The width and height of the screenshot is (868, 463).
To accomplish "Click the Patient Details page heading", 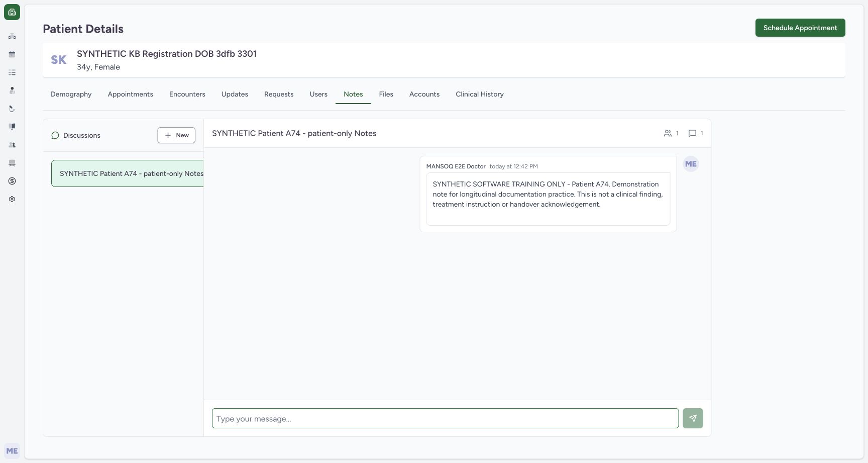I will (83, 29).
